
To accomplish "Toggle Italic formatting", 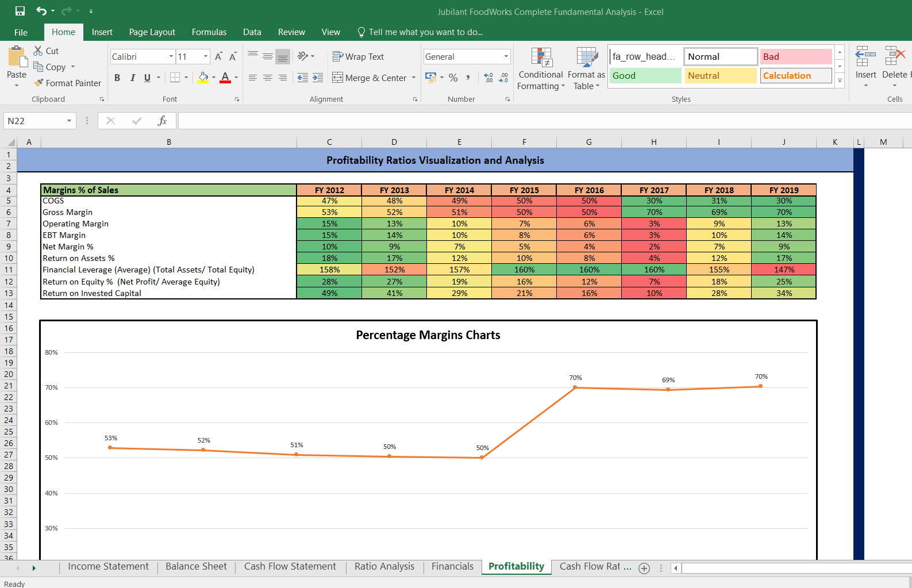I will click(x=133, y=78).
